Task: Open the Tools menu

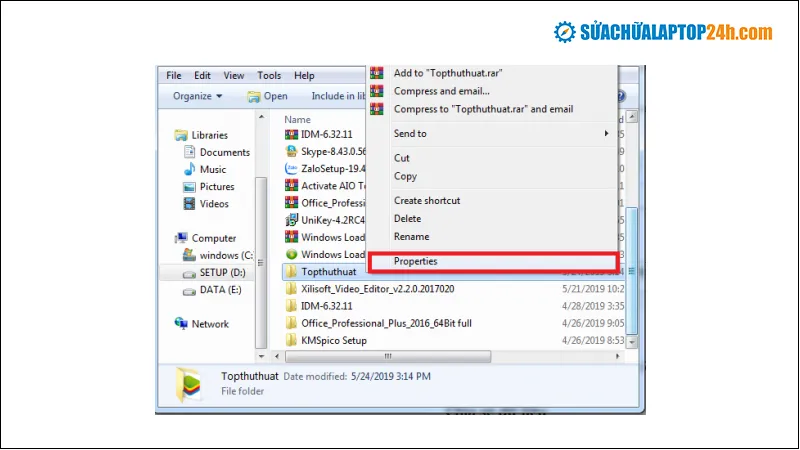Action: (x=269, y=75)
